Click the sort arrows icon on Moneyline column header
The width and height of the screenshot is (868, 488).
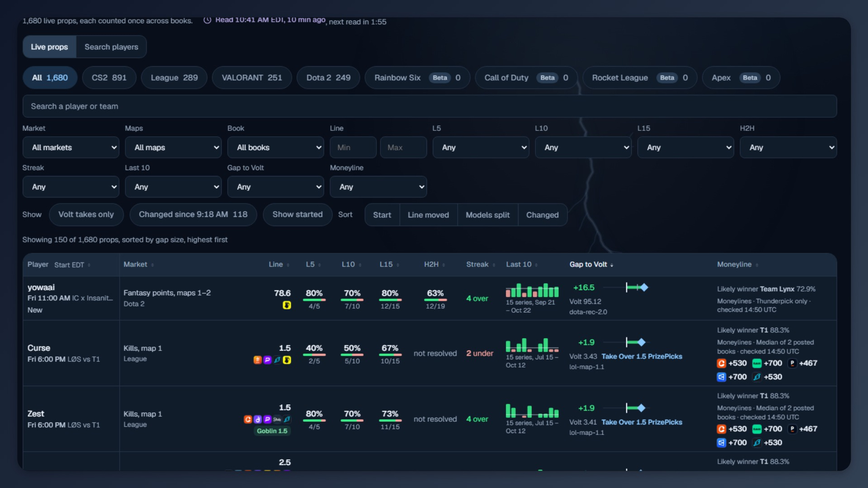point(757,265)
